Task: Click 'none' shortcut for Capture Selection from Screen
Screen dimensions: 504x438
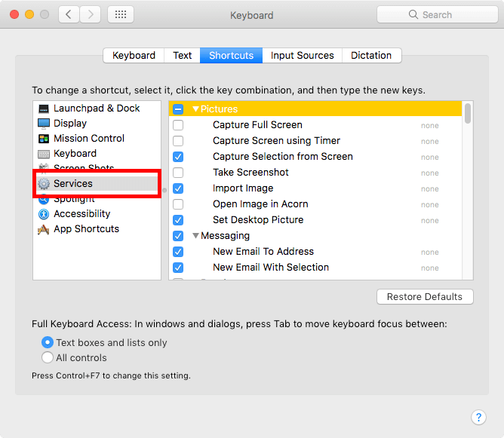Action: click(430, 158)
